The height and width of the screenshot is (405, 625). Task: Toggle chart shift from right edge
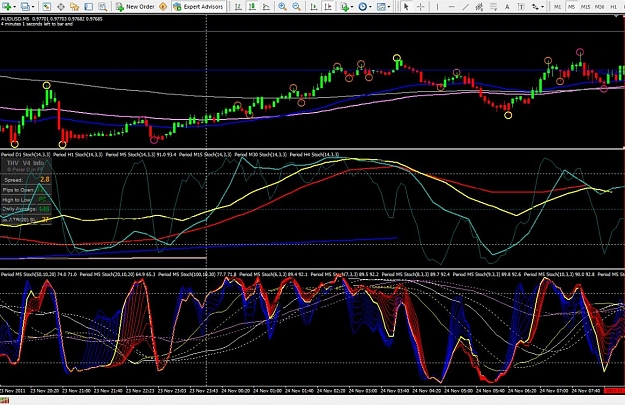[328, 6]
